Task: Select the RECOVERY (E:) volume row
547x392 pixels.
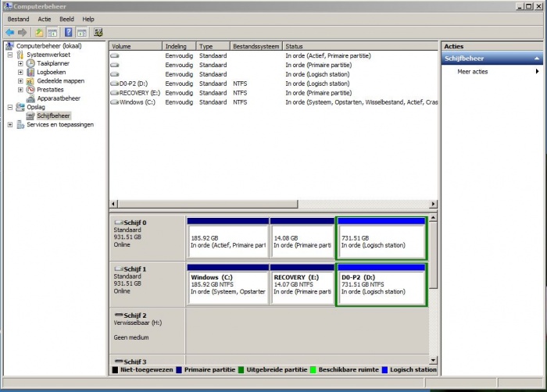Action: 137,93
